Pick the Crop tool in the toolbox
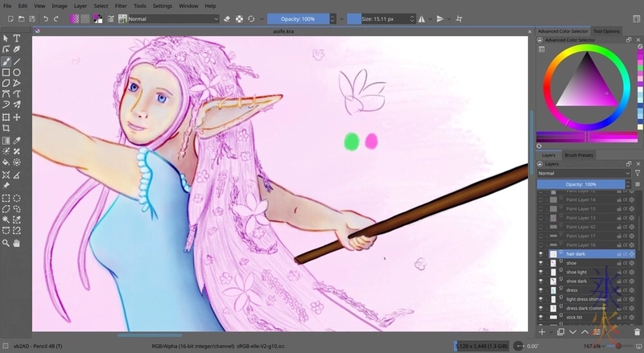Viewport: 644px width, 353px height. pyautogui.click(x=6, y=128)
